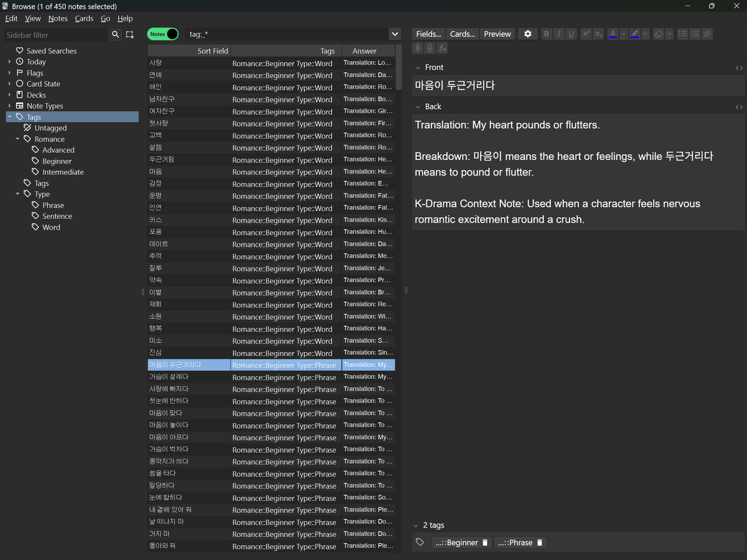Viewport: 747px width, 560px height.
Task: Select the Untagged item in the sidebar
Action: click(50, 128)
